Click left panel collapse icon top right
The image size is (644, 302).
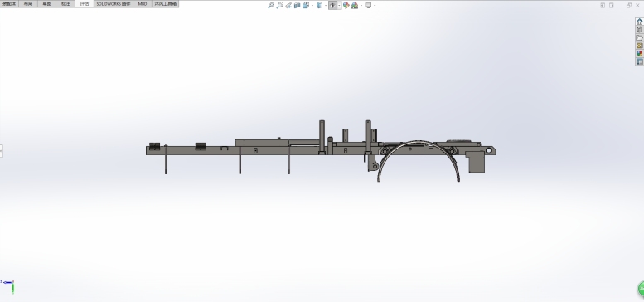(603, 5)
